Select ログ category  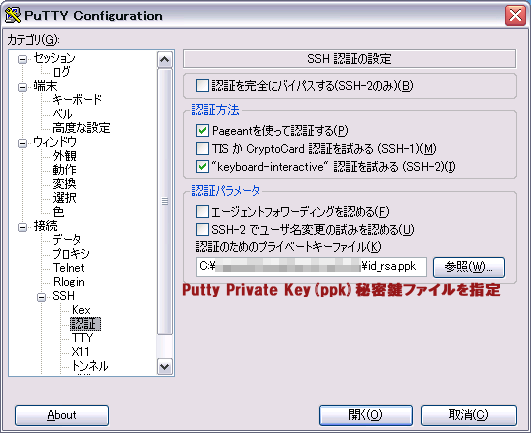coord(61,72)
